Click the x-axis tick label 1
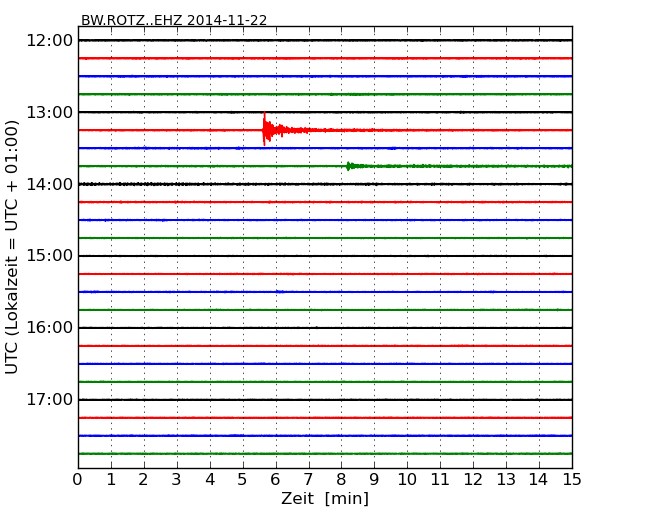This screenshot has height=520, width=650. 111,480
